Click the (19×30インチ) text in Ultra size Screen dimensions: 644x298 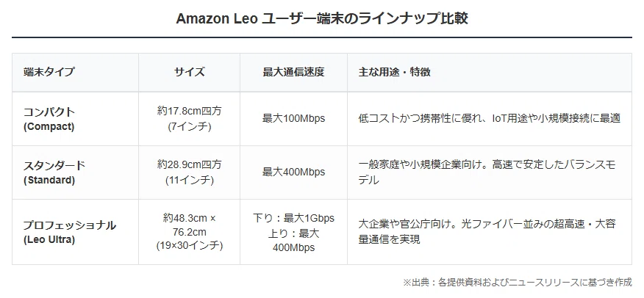(x=190, y=246)
